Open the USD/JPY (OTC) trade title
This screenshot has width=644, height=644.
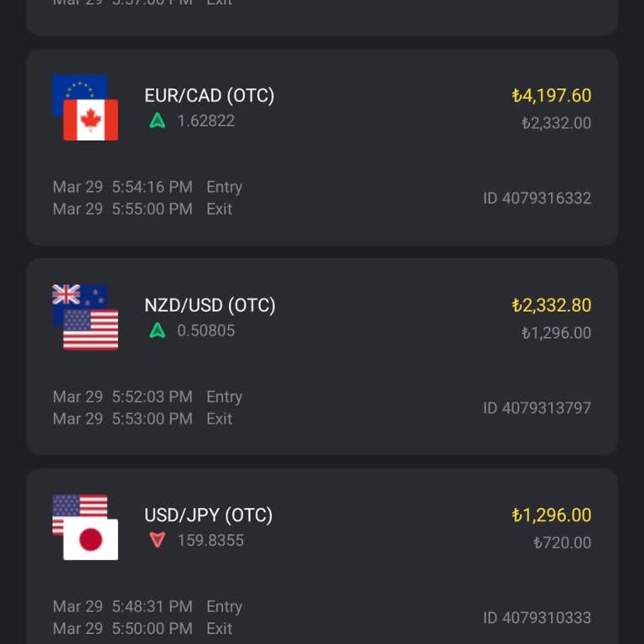208,515
